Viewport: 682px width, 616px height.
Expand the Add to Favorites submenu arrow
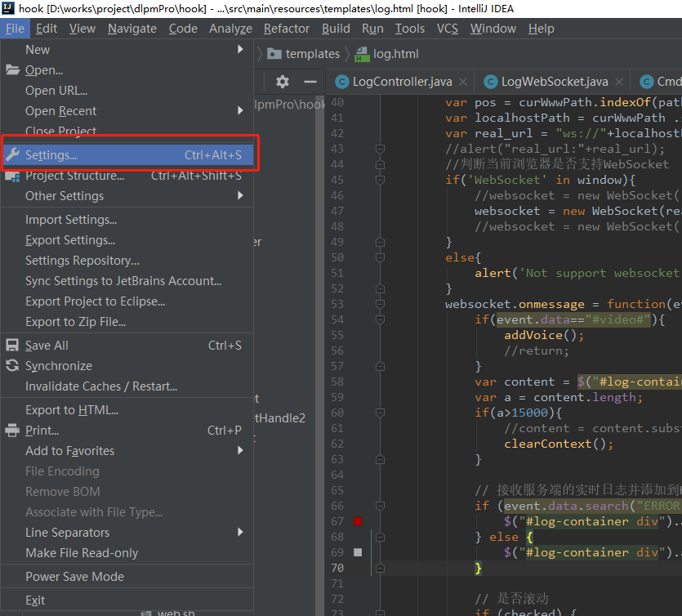coord(240,450)
